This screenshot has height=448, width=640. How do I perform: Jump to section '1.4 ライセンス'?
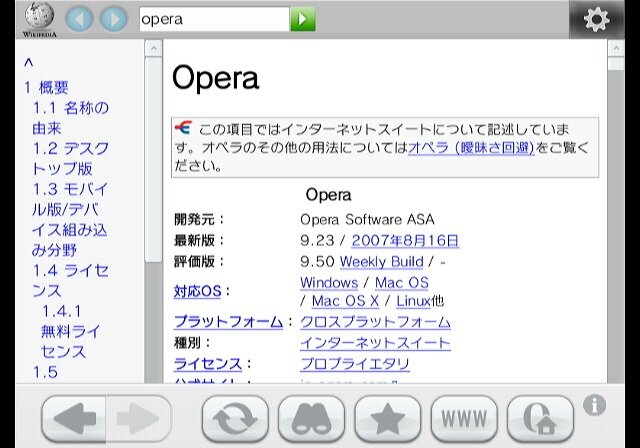(x=70, y=281)
